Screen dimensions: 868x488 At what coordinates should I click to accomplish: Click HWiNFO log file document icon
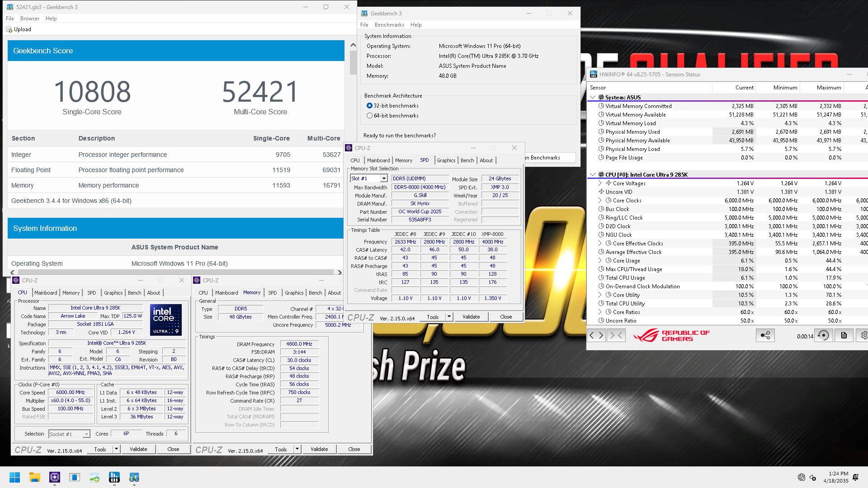(x=844, y=335)
